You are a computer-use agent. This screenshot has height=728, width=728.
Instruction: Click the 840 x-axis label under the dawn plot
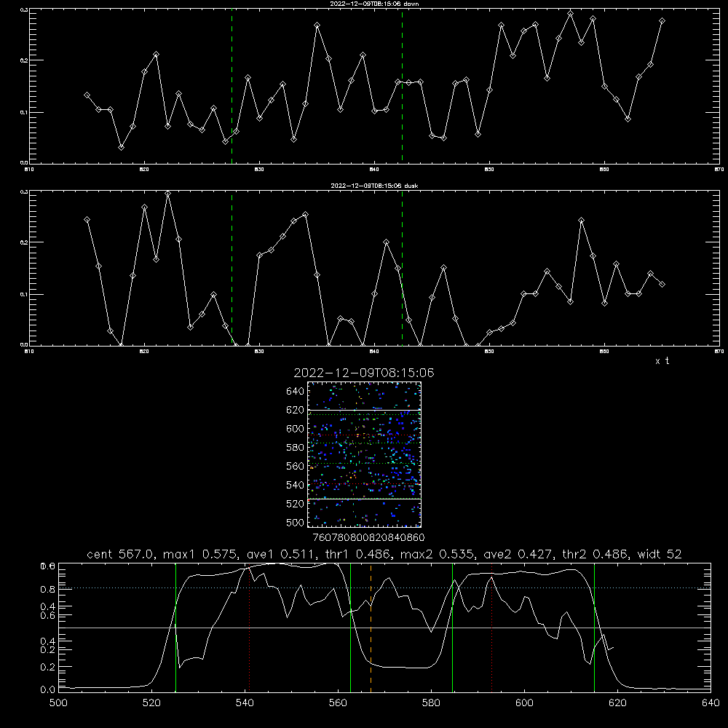point(374,170)
